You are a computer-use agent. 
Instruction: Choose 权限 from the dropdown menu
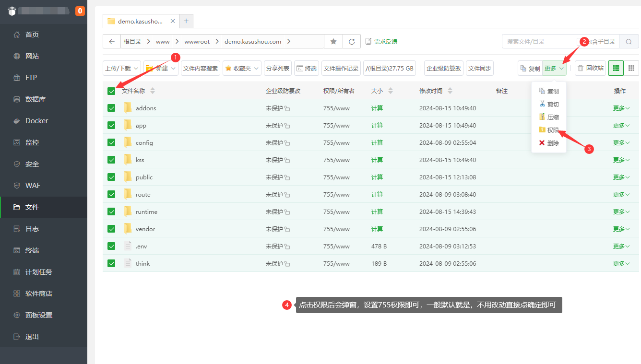pos(549,130)
